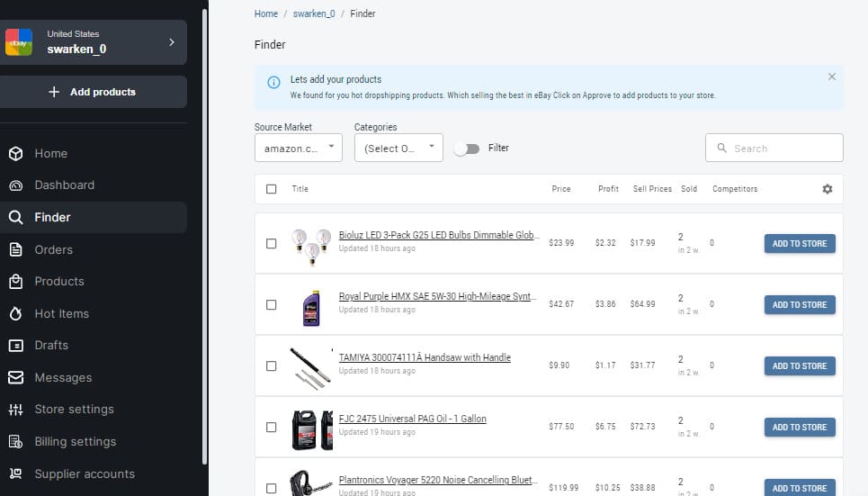Click the Price column header
The width and height of the screenshot is (868, 496).
coord(560,189)
